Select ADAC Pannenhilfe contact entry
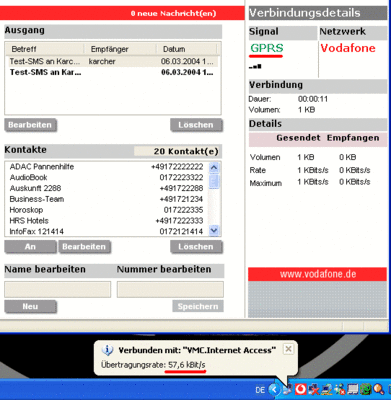Image resolution: width=391 pixels, height=400 pixels. tap(106, 167)
